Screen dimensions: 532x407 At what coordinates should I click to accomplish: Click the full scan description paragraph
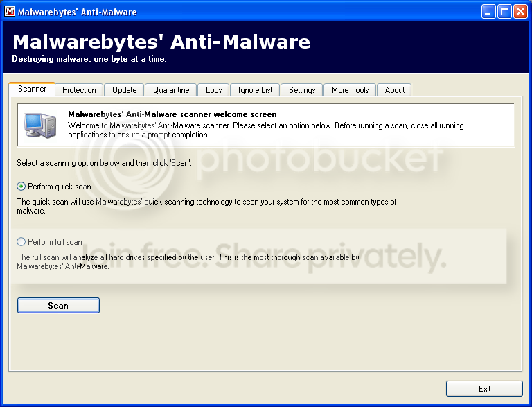188,261
